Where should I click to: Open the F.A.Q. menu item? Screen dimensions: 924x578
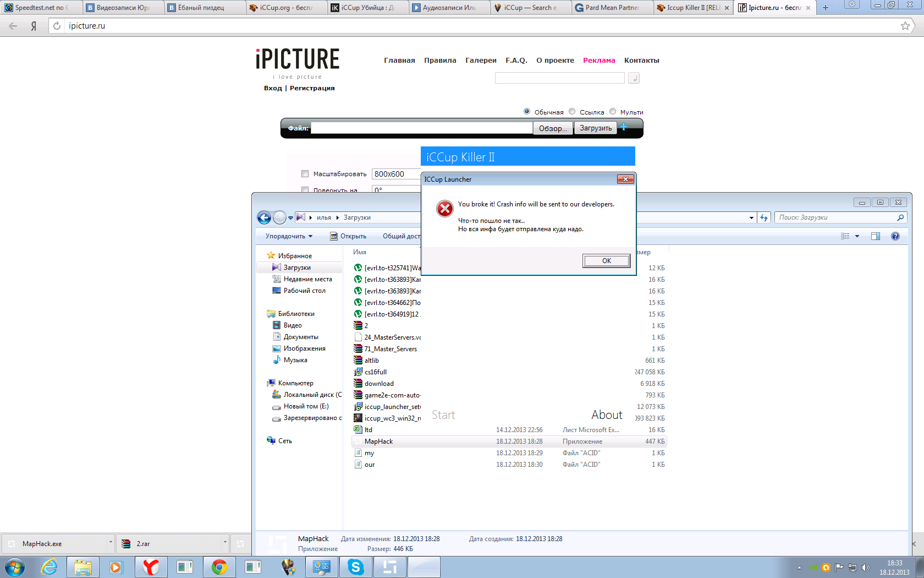516,61
